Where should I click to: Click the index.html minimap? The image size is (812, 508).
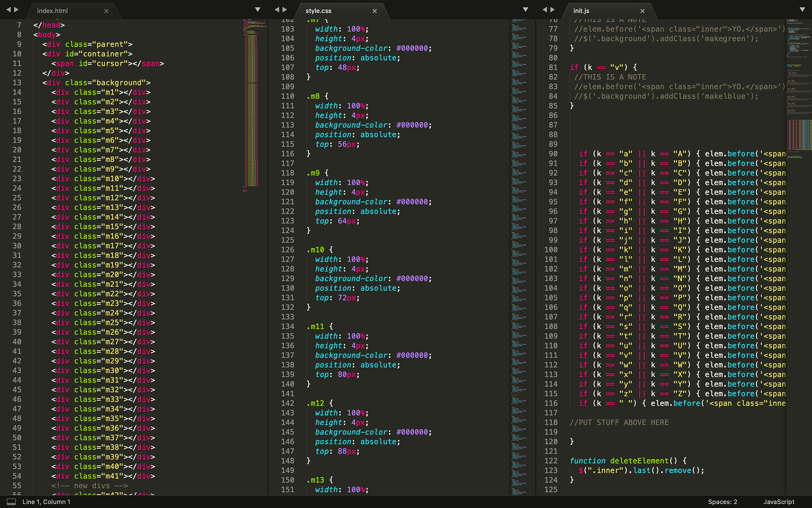pyautogui.click(x=255, y=106)
